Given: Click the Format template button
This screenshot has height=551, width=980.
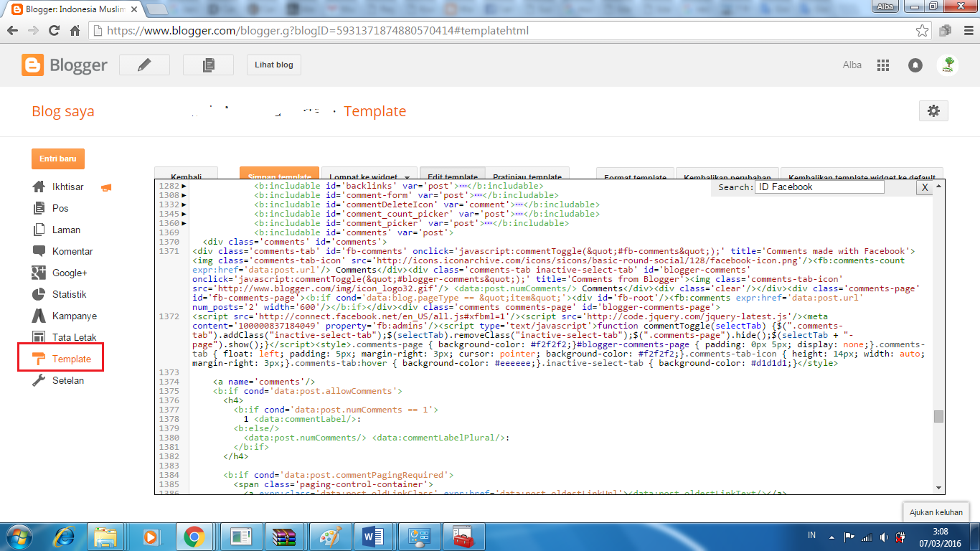Looking at the screenshot, I should pos(635,174).
